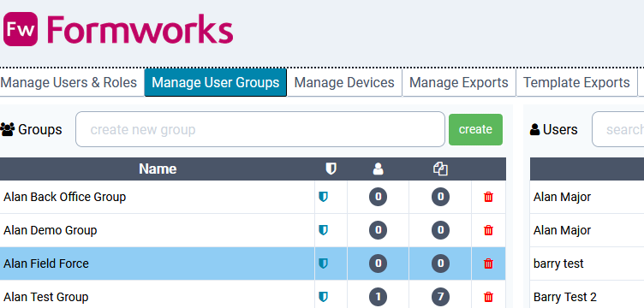The image size is (644, 308).
Task: Click the templates column header icon
Action: (x=440, y=169)
